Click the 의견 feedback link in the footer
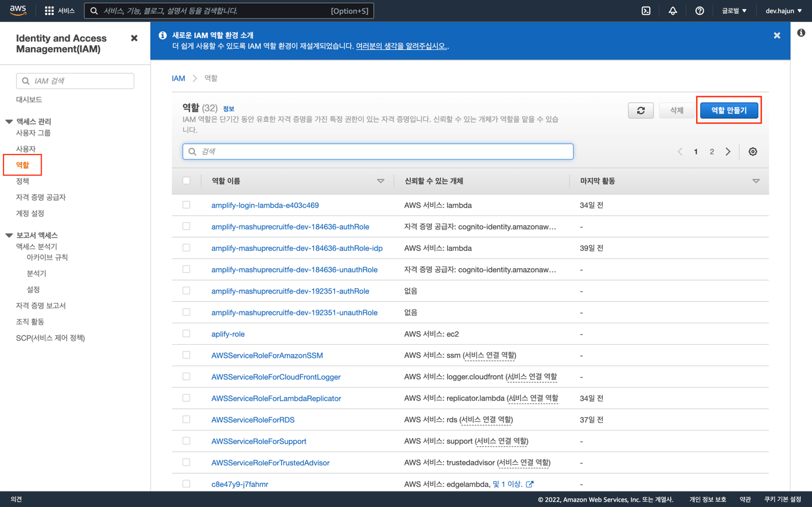The width and height of the screenshot is (812, 507). pos(16,499)
